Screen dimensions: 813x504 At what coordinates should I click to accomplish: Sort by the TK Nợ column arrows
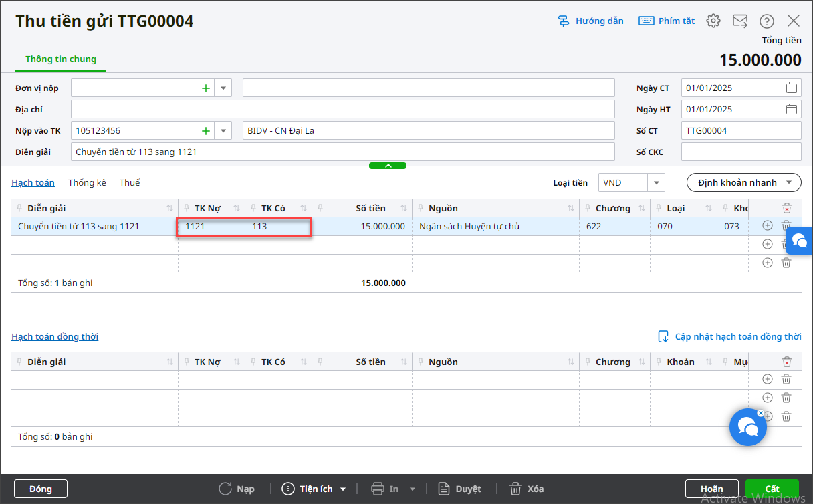click(x=237, y=208)
